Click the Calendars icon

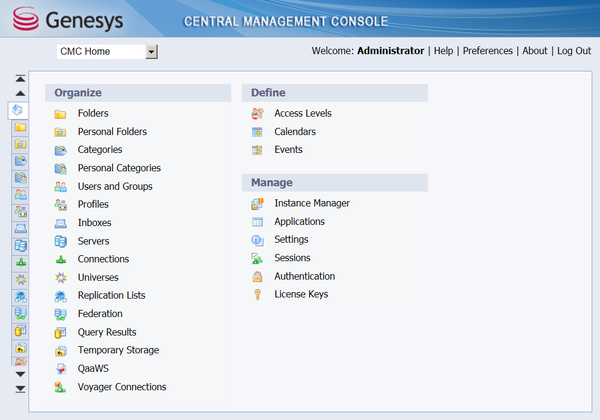(x=257, y=132)
